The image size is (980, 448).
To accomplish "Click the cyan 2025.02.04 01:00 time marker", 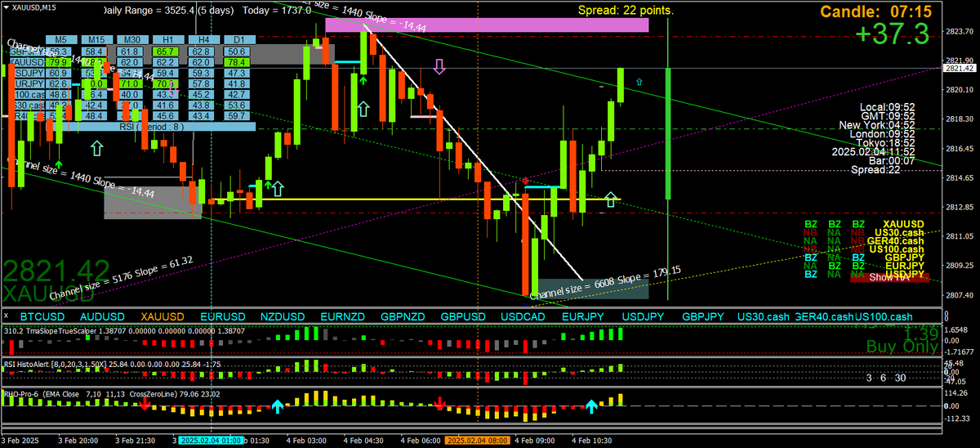I will pos(212,440).
